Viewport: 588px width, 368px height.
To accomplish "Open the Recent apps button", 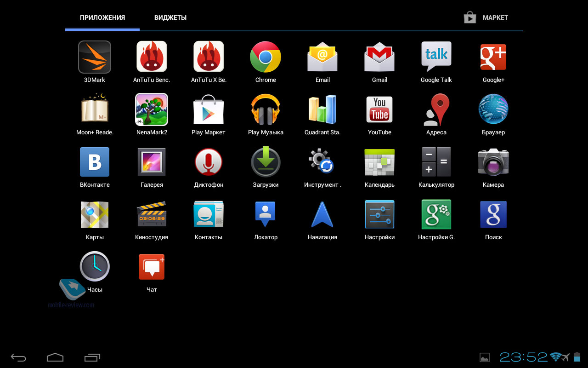I will (92, 357).
